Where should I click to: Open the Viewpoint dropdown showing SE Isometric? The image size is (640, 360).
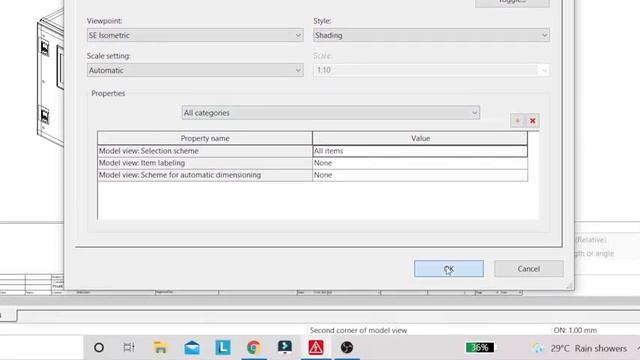pos(195,36)
